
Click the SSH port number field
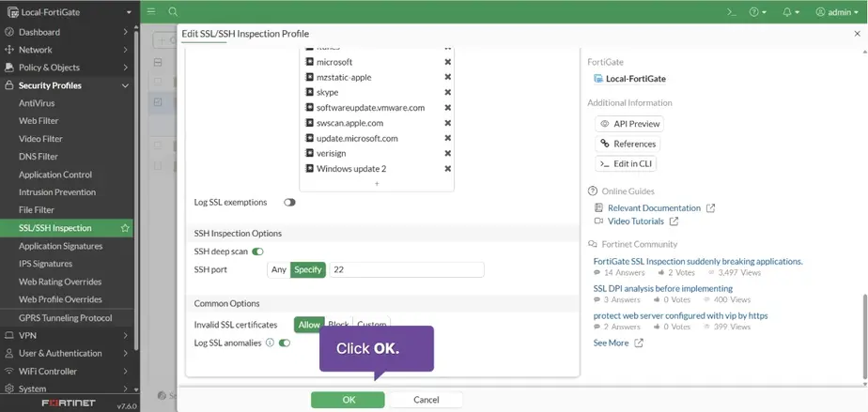click(407, 270)
